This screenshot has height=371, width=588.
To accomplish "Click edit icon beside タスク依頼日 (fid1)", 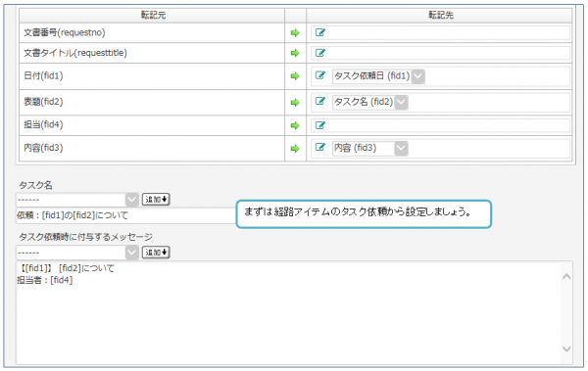I will [319, 75].
